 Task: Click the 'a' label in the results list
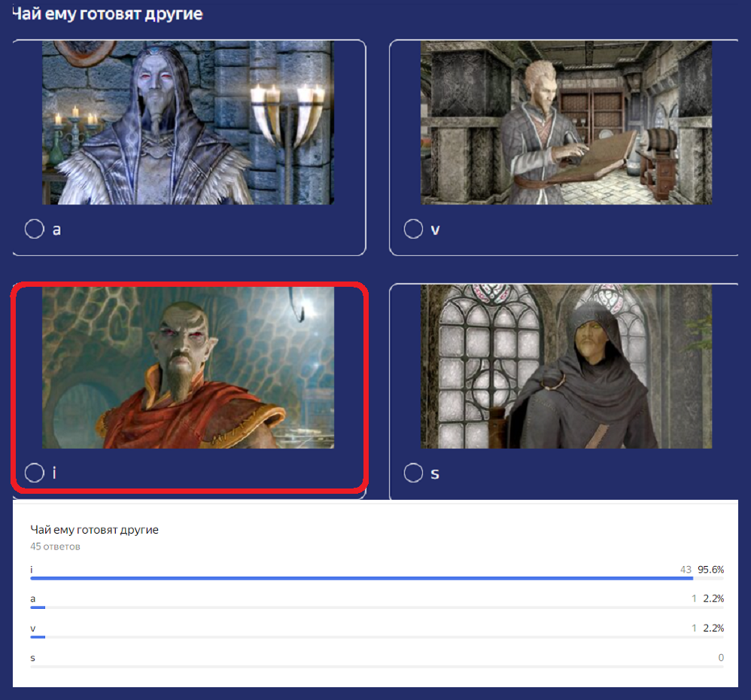32,599
